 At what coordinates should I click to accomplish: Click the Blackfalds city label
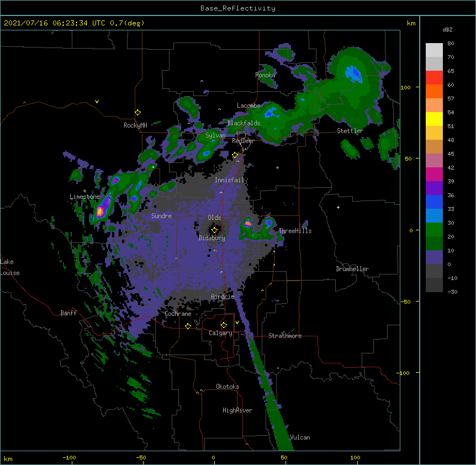click(x=244, y=123)
